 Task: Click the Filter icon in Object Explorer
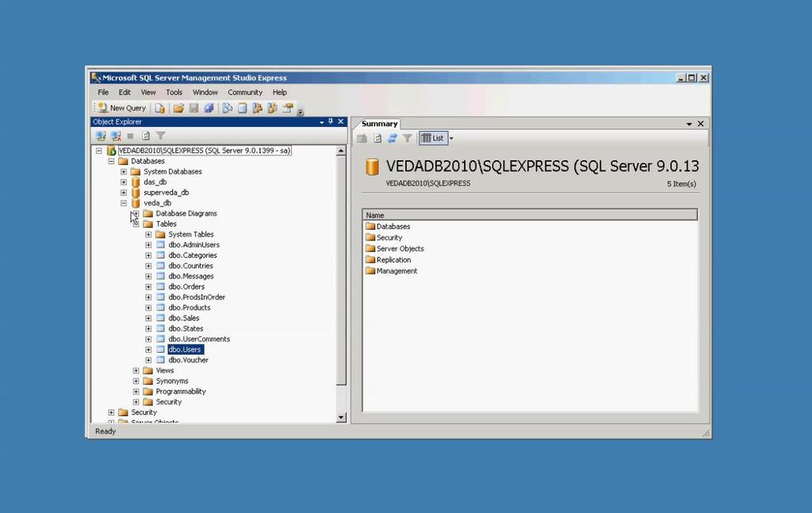pyautogui.click(x=161, y=136)
